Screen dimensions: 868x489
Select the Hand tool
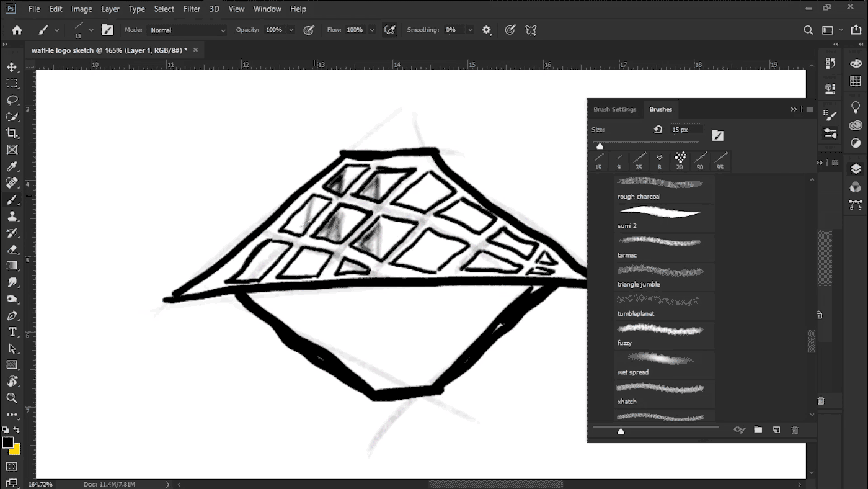[x=12, y=382]
